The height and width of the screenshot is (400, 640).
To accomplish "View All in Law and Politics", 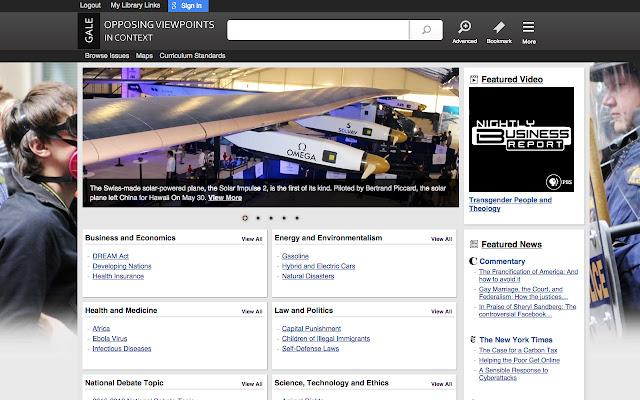I will [441, 311].
